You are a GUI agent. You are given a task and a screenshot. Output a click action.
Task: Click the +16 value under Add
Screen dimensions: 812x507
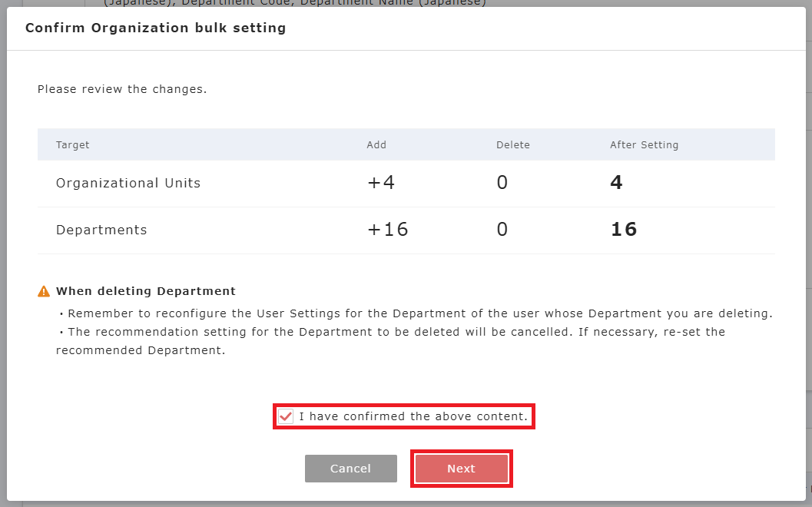click(387, 230)
